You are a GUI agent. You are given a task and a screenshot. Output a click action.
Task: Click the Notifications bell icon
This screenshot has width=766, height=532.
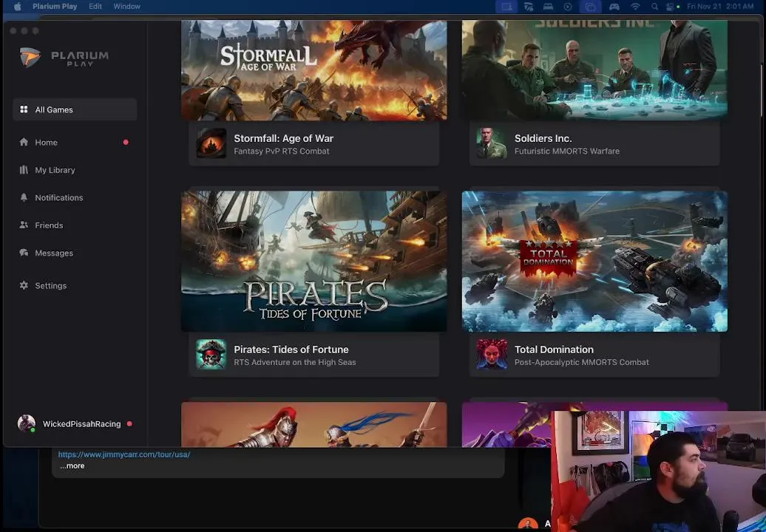(24, 197)
